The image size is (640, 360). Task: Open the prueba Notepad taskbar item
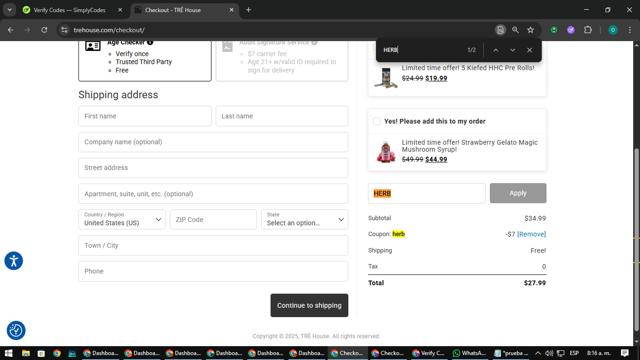(x=511, y=353)
